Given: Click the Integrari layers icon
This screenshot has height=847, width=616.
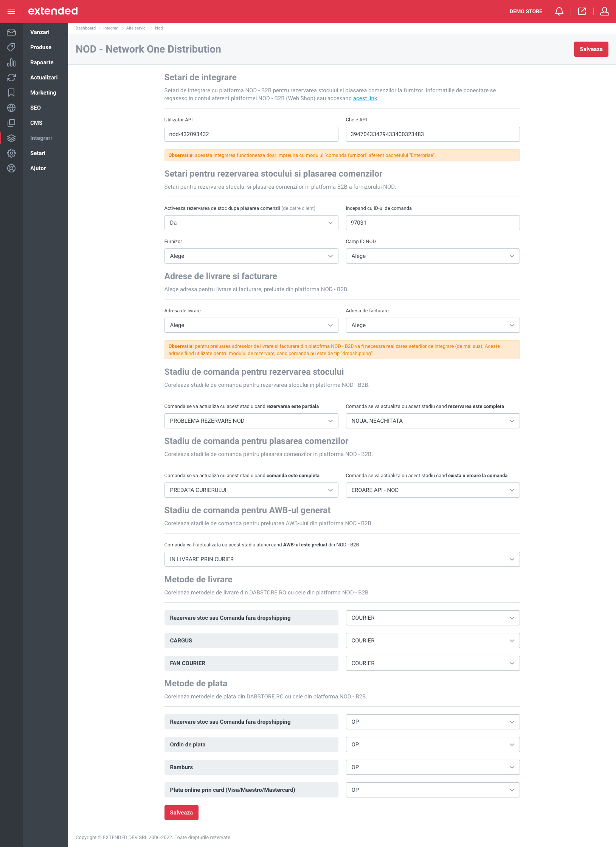Looking at the screenshot, I should point(11,138).
